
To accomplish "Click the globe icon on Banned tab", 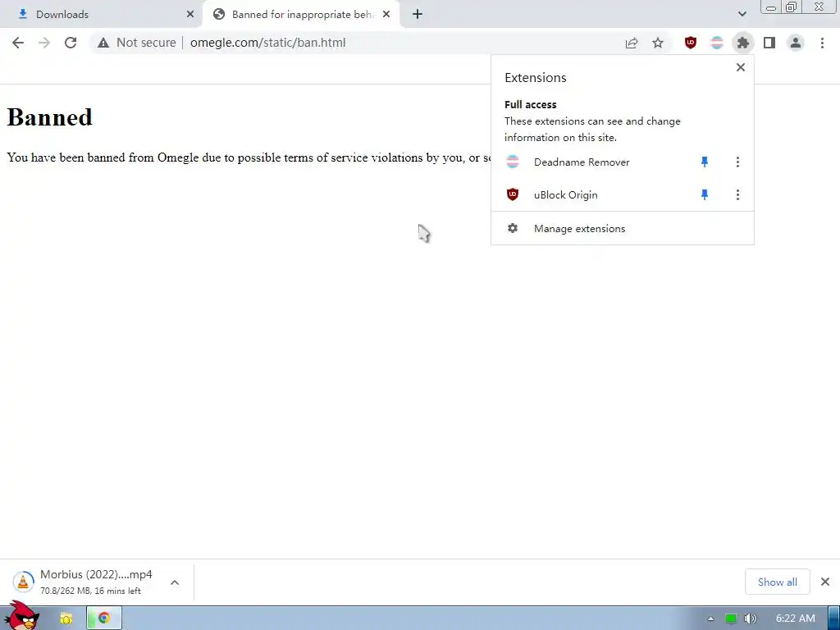I will [218, 15].
